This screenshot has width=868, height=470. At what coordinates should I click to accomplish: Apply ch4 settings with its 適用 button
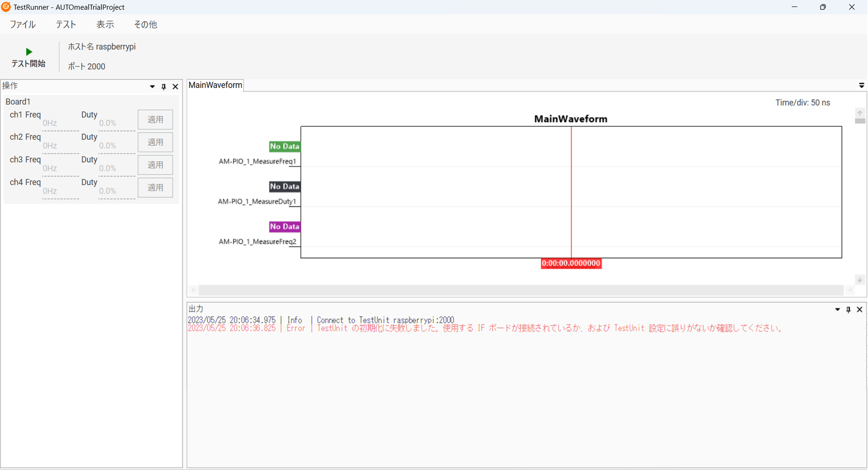click(155, 187)
